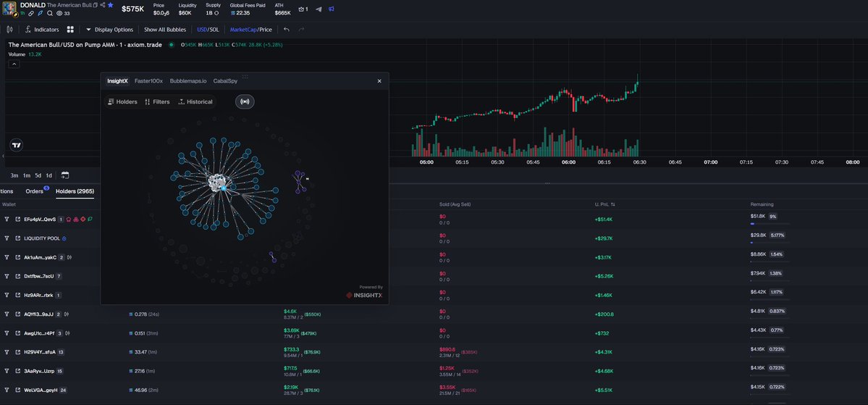Open Filters in InsightX panel
Viewport: 868px width, 405px height.
click(x=157, y=102)
